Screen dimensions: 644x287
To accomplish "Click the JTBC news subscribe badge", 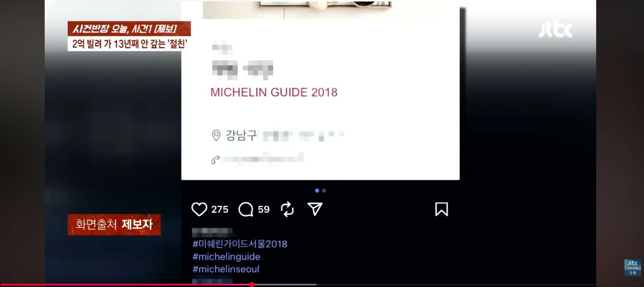I will click(x=633, y=268).
